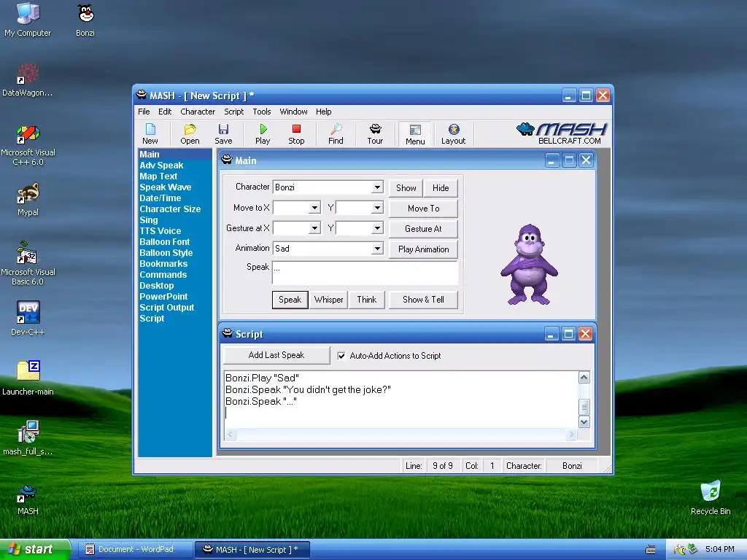Open the Help menu

point(323,112)
